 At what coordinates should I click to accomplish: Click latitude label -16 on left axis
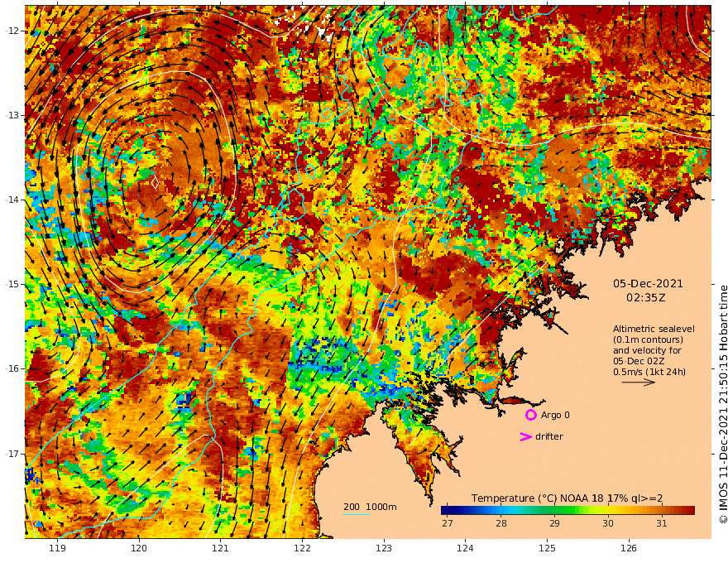[x=12, y=368]
